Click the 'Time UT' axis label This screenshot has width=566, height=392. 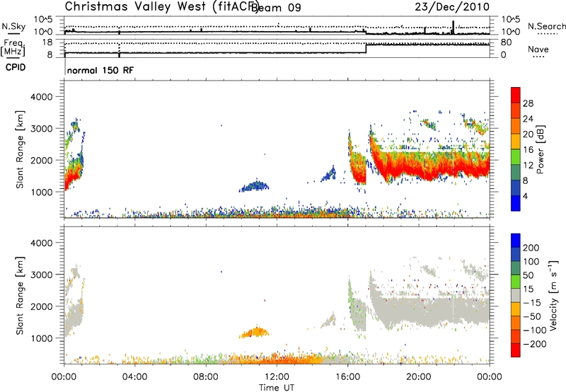click(277, 388)
